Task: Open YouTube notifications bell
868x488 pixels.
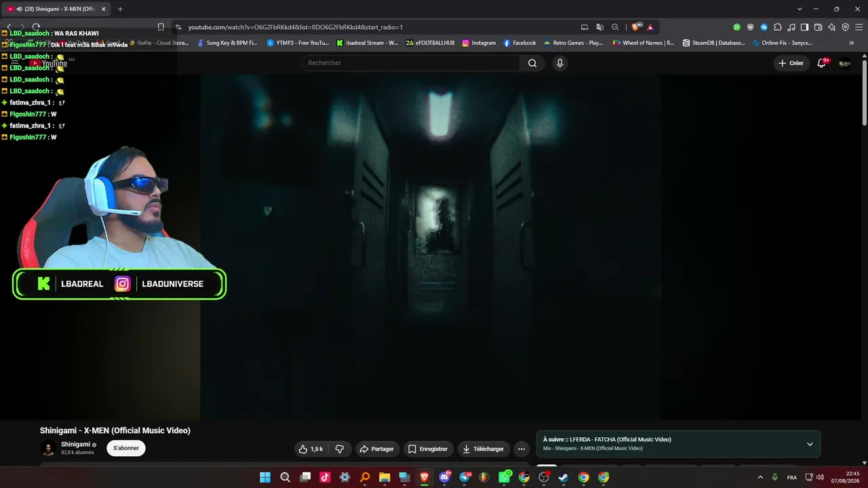Action: (822, 63)
